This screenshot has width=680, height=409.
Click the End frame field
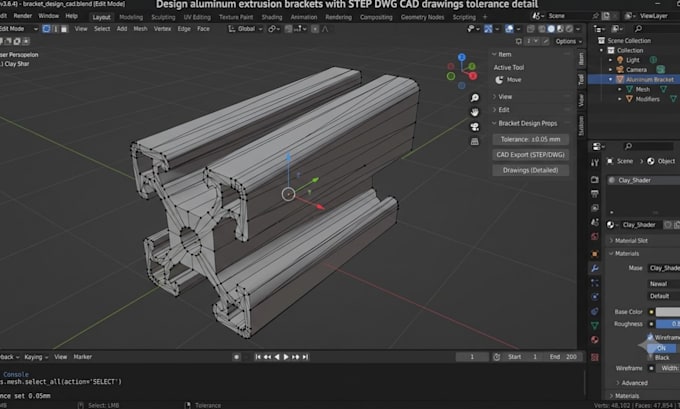pos(564,357)
